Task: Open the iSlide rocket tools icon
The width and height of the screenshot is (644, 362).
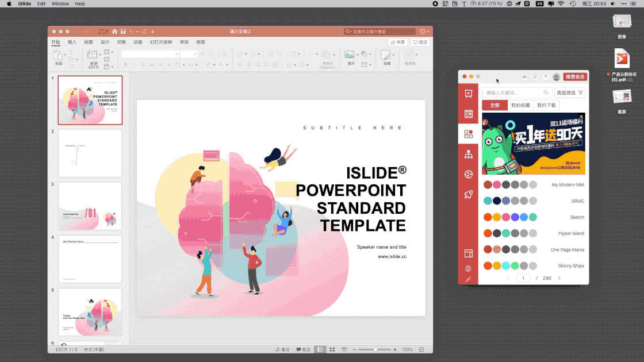Action: 468,195
